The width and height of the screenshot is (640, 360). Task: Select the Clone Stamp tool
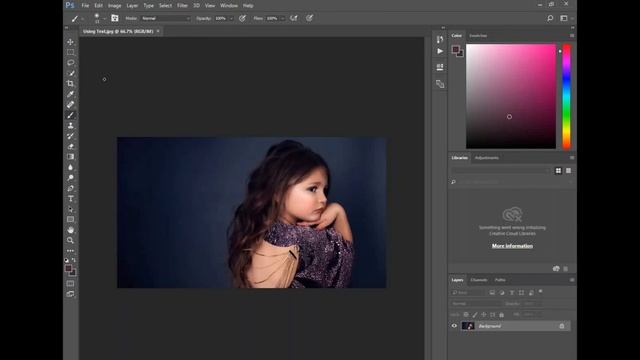[x=70, y=126]
